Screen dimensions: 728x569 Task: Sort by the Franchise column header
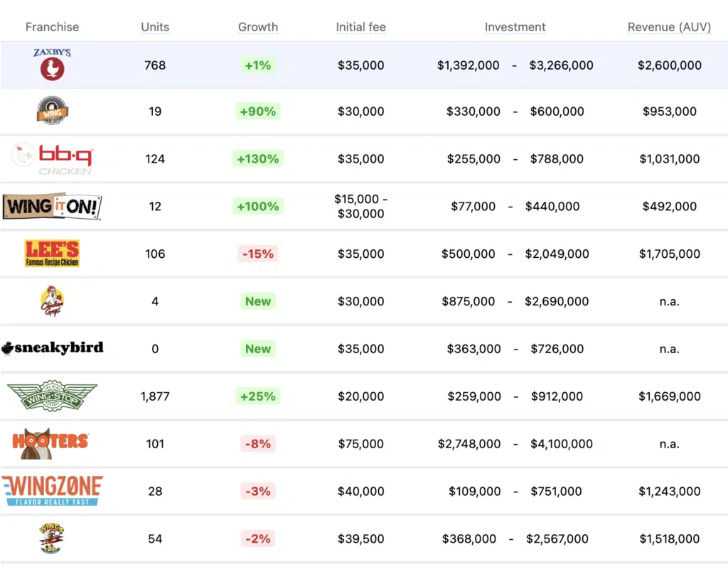[52, 27]
